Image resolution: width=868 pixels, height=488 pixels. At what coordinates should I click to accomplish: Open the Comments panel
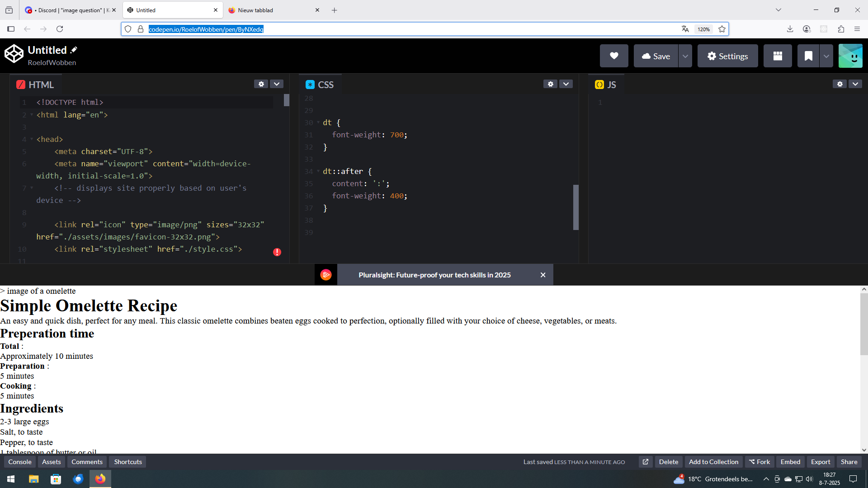tap(87, 462)
